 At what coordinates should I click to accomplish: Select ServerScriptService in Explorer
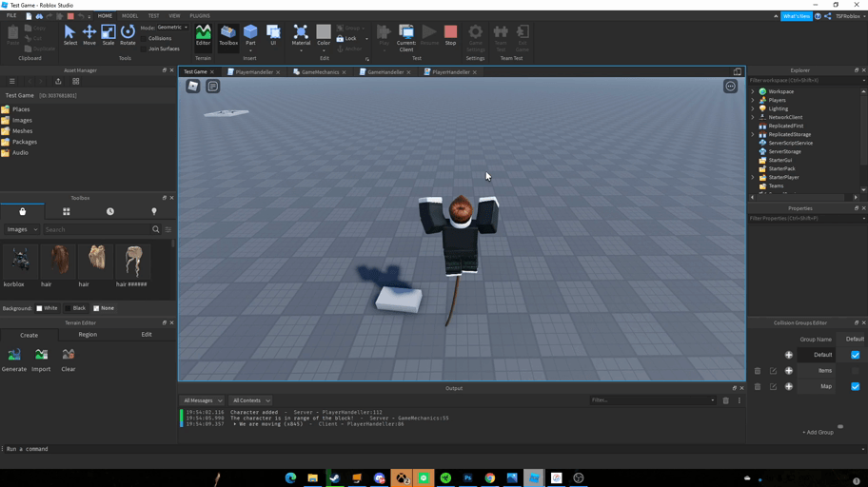[x=791, y=143]
